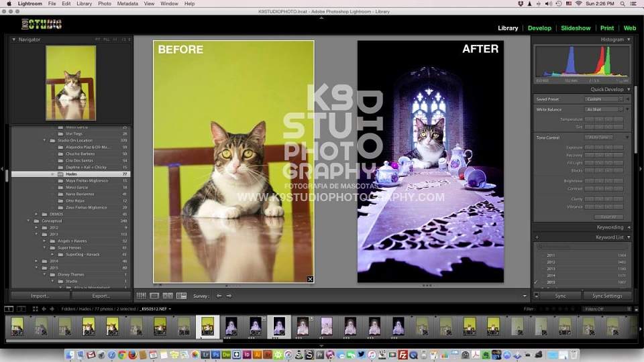
Task: Launch Google Chrome from the Dock
Action: coord(122,355)
